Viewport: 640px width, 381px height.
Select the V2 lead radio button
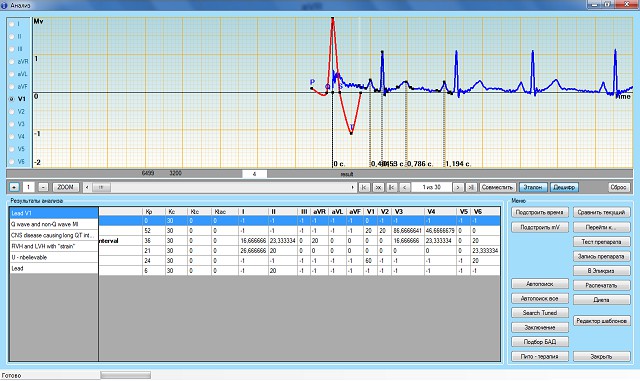coord(12,111)
